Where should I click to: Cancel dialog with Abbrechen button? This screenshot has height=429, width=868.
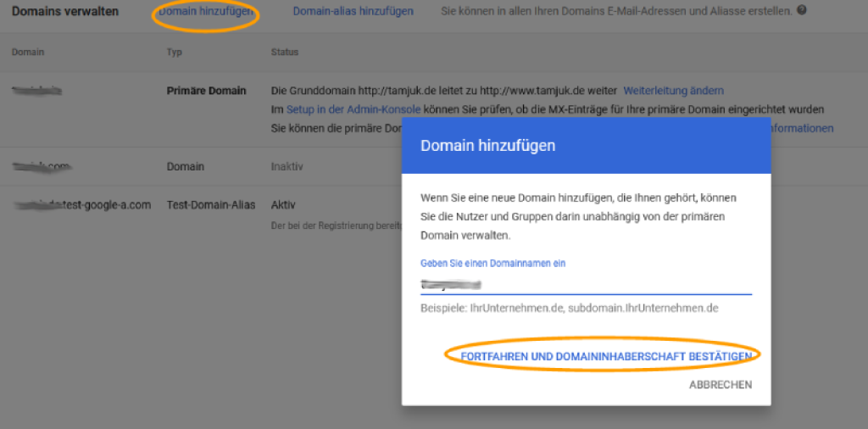pos(721,385)
